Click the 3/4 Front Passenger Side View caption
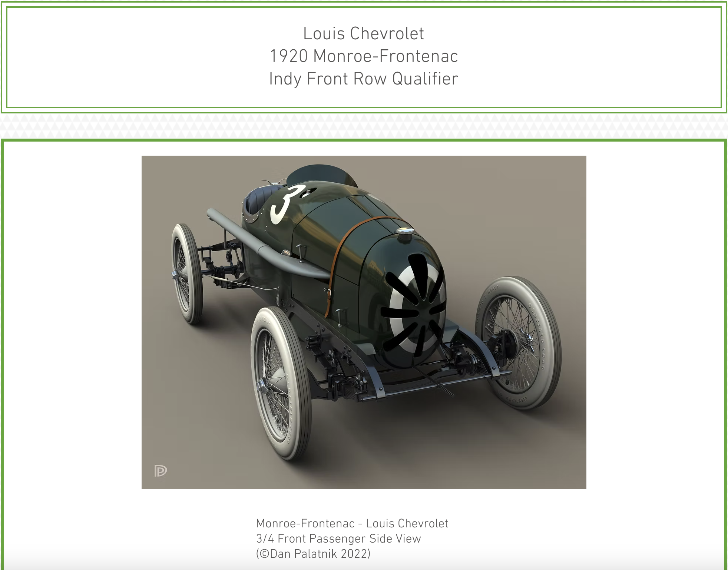728x570 pixels. tap(338, 538)
